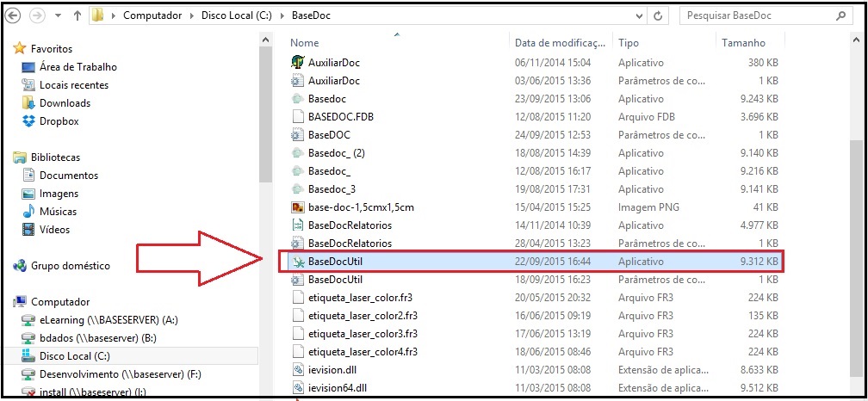Viewport: 868px width, 401px height.
Task: Select the Músicas library icon
Action: [x=28, y=212]
